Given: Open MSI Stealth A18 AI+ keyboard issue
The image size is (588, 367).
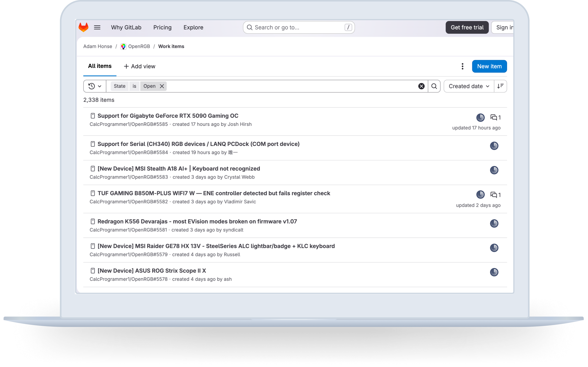Looking at the screenshot, I should pyautogui.click(x=179, y=169).
